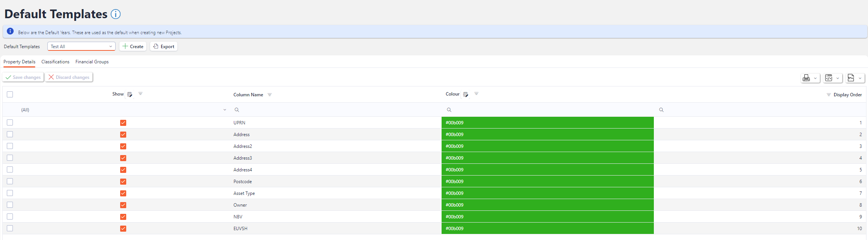Click the info icon beside Default Templates title
Image resolution: width=868 pixels, height=240 pixels.
[116, 14]
